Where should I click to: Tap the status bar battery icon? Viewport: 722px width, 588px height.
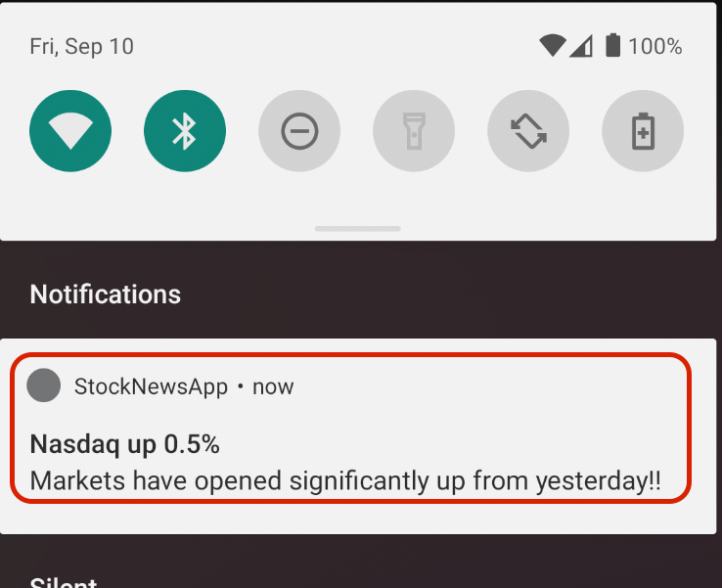coord(612,45)
